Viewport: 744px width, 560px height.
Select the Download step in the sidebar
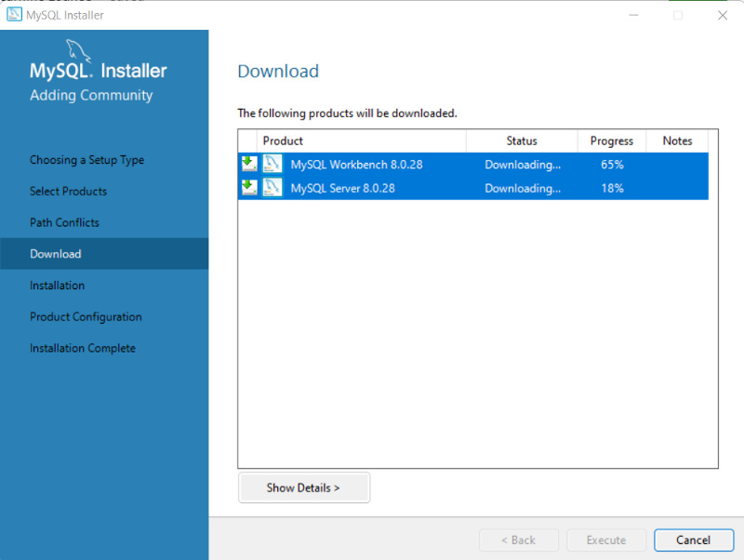tap(104, 254)
